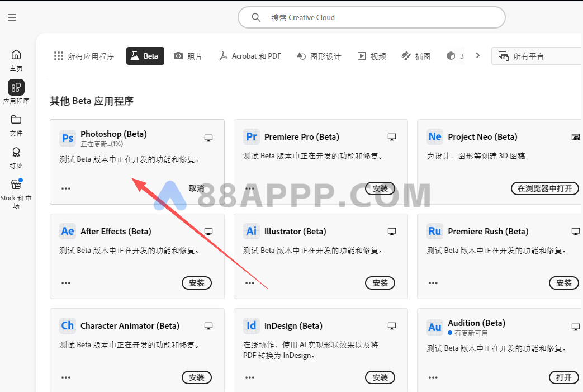Cancel the Photoshop (Beta) update
Image resolution: width=583 pixels, height=392 pixels.
click(x=196, y=188)
